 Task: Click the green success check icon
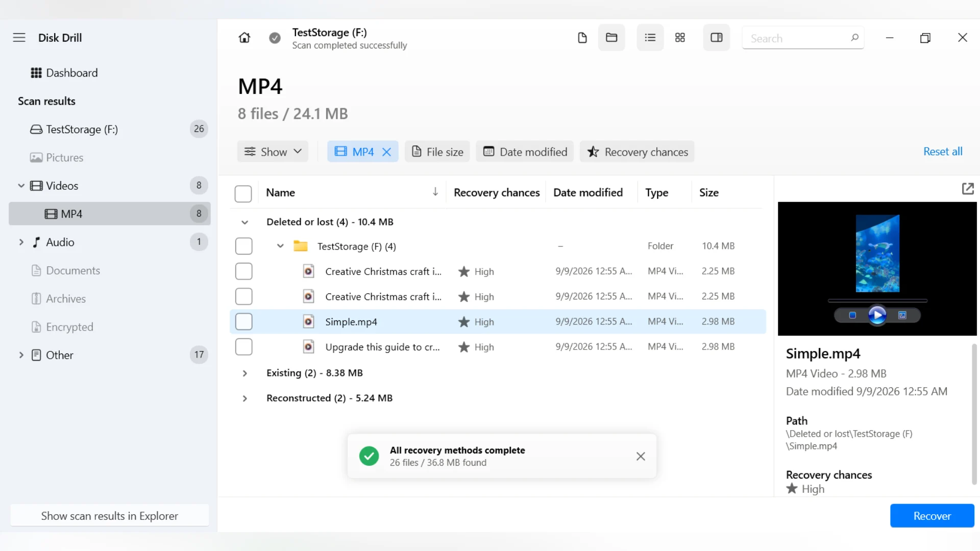369,456
